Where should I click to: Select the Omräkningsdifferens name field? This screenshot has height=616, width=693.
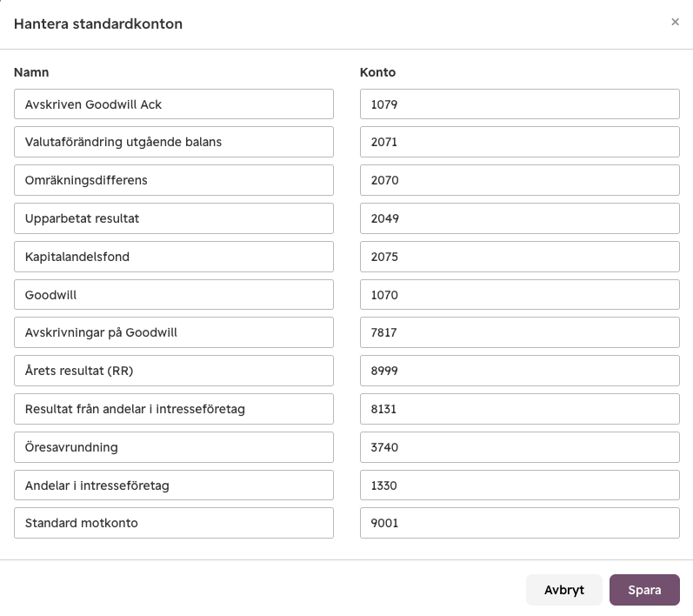(x=174, y=180)
